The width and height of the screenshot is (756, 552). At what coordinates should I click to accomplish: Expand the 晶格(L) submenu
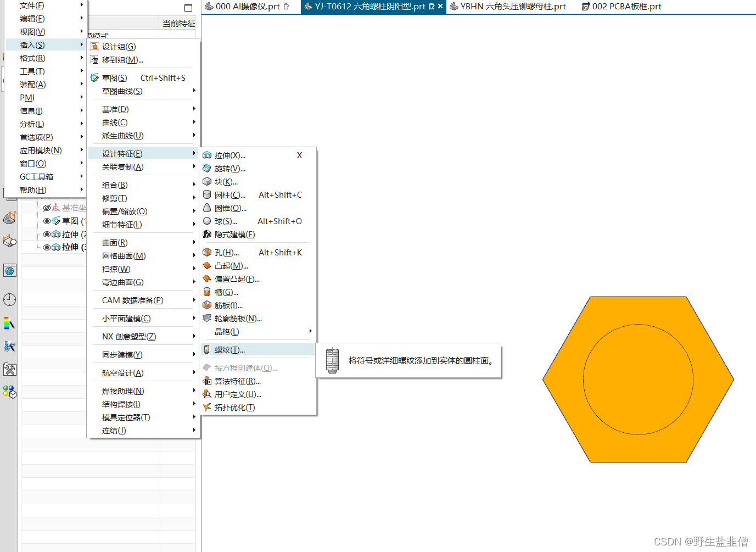258,332
